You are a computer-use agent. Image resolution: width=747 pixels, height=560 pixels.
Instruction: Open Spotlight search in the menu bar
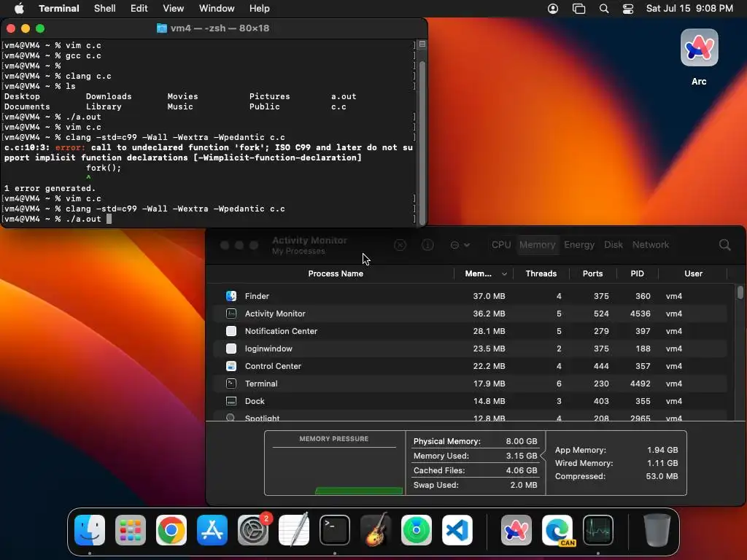point(603,9)
